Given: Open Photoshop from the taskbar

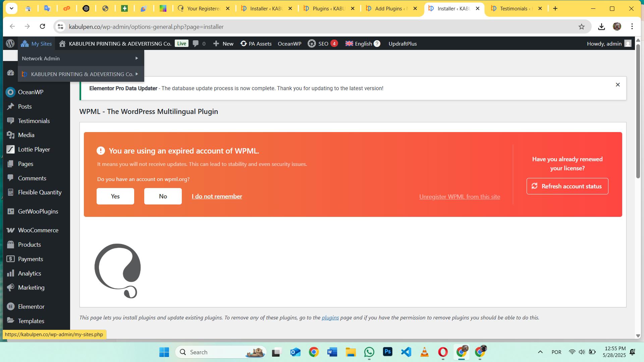Looking at the screenshot, I should click(x=387, y=352).
